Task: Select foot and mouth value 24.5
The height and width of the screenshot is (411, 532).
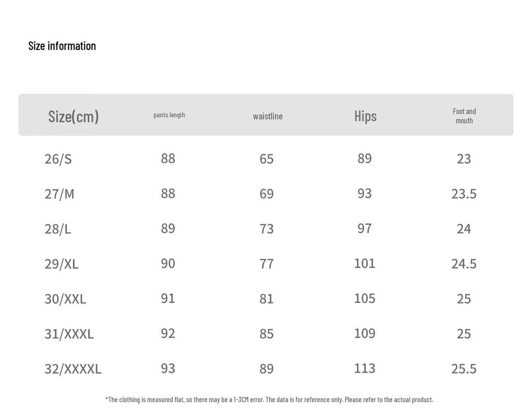Action: (x=464, y=264)
